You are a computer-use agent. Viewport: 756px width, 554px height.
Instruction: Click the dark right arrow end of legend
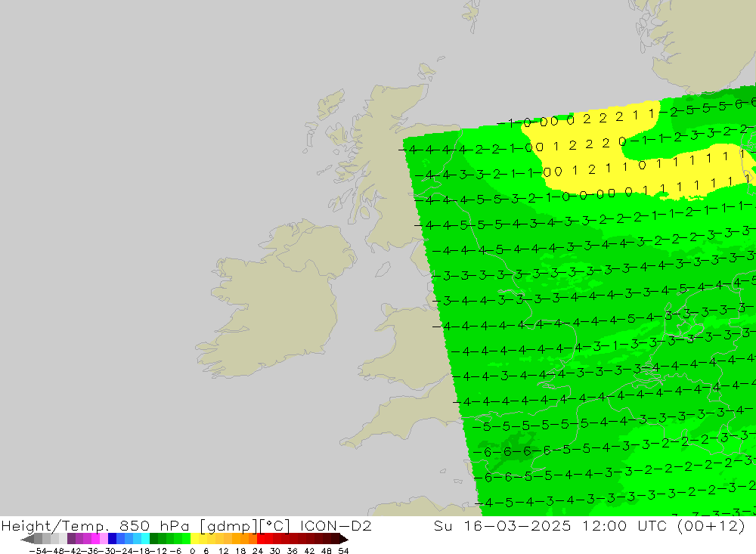pos(343,539)
